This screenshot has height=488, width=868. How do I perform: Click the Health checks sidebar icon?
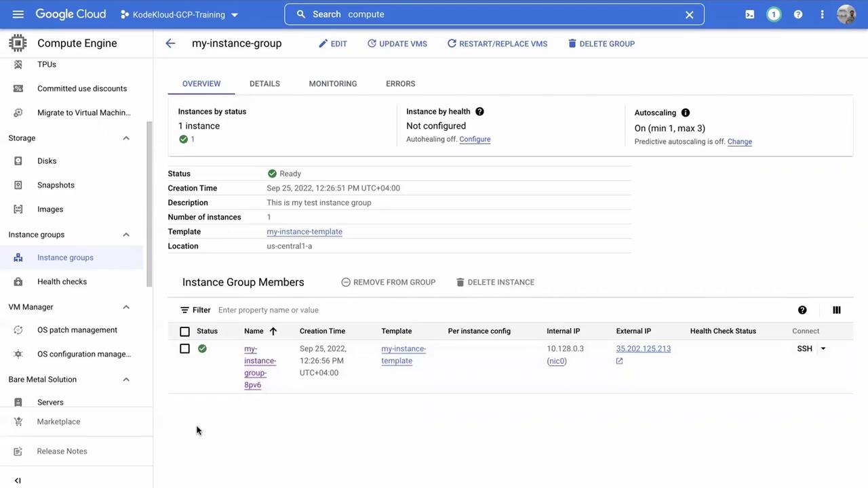(x=18, y=282)
